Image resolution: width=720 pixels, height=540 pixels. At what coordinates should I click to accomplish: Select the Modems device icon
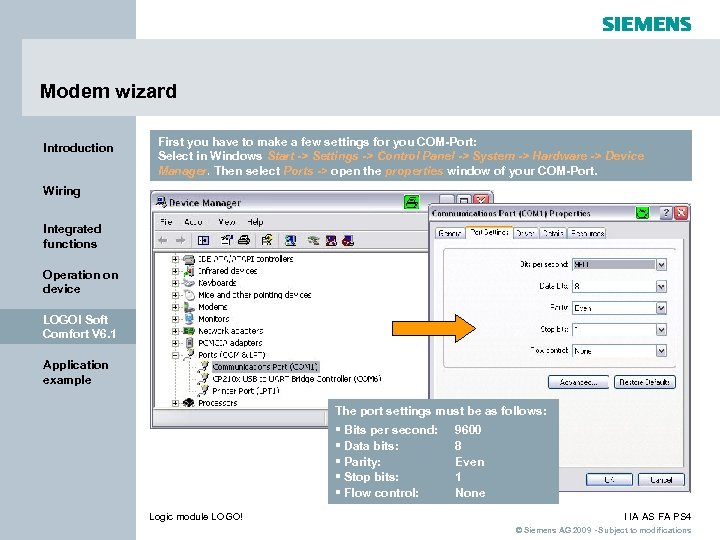pos(189,307)
